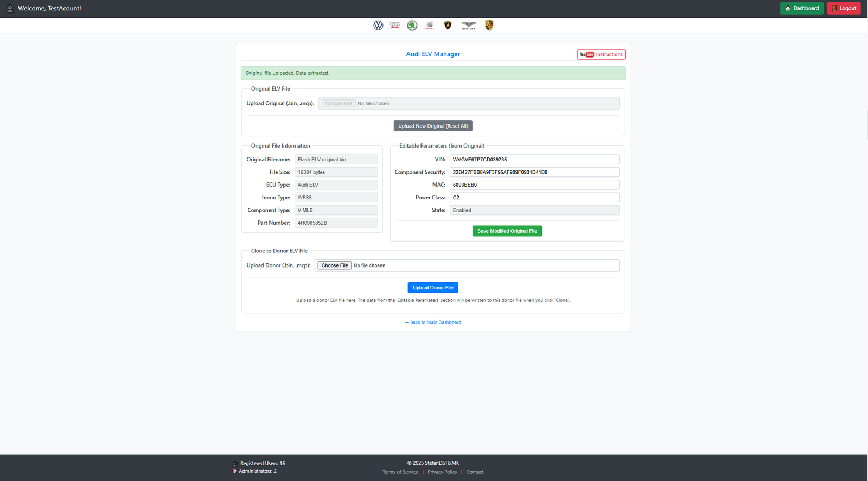This screenshot has height=481, width=868.
Task: Select the SEAT brand logo
Action: [430, 26]
